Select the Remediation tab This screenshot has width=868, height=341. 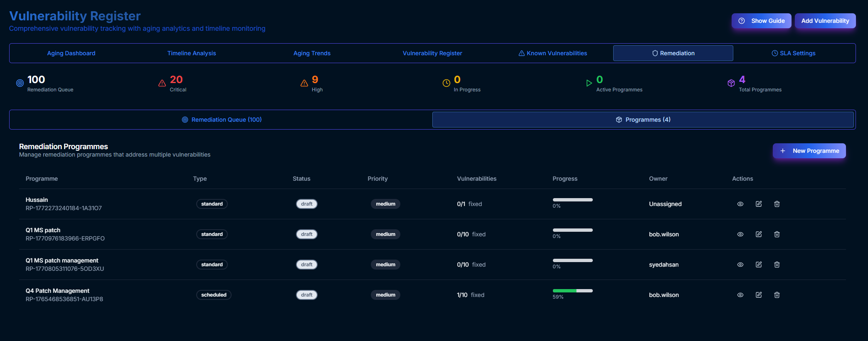673,53
